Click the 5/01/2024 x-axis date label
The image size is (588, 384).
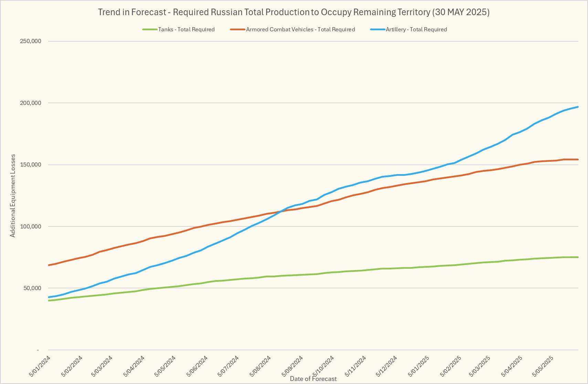[x=41, y=366]
